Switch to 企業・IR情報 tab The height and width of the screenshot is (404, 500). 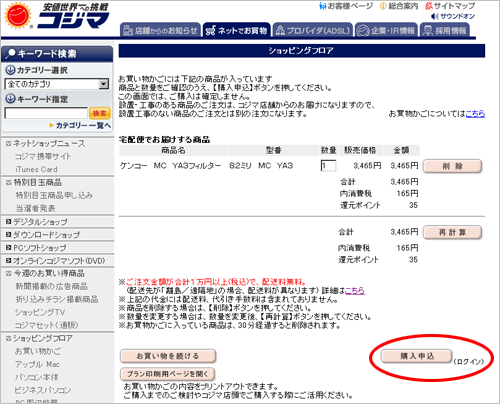[386, 30]
